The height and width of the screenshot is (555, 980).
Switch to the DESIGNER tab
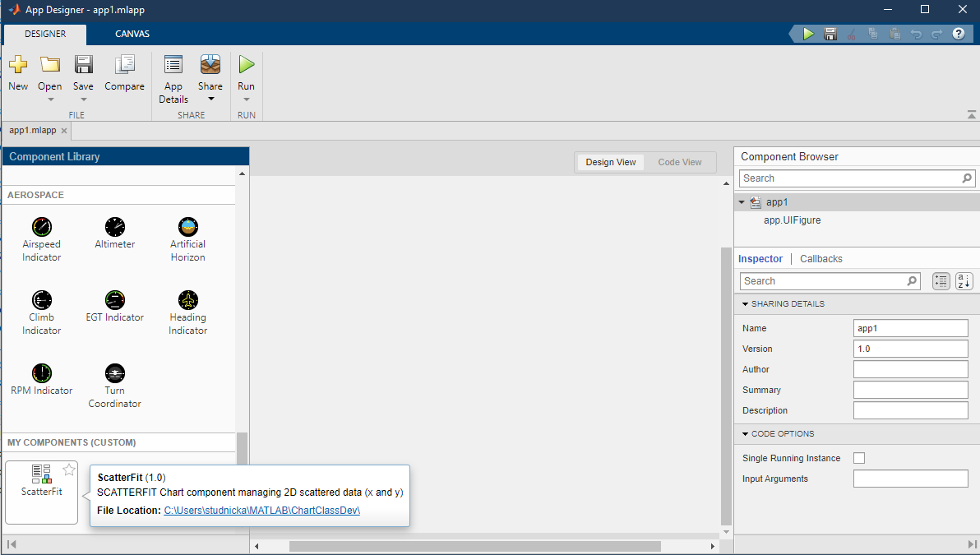tap(45, 34)
